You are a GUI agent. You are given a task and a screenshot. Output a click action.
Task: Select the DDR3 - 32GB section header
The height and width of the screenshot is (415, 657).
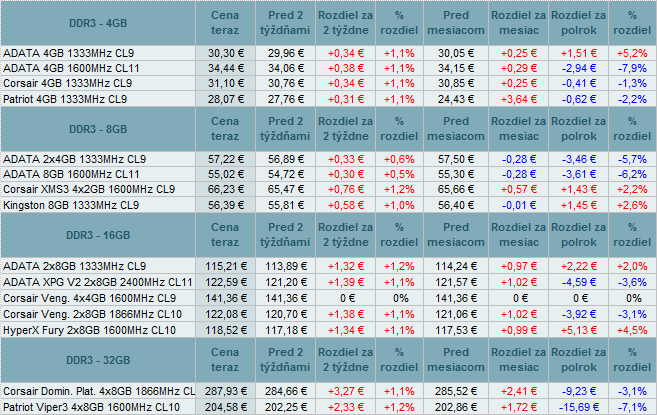click(98, 360)
